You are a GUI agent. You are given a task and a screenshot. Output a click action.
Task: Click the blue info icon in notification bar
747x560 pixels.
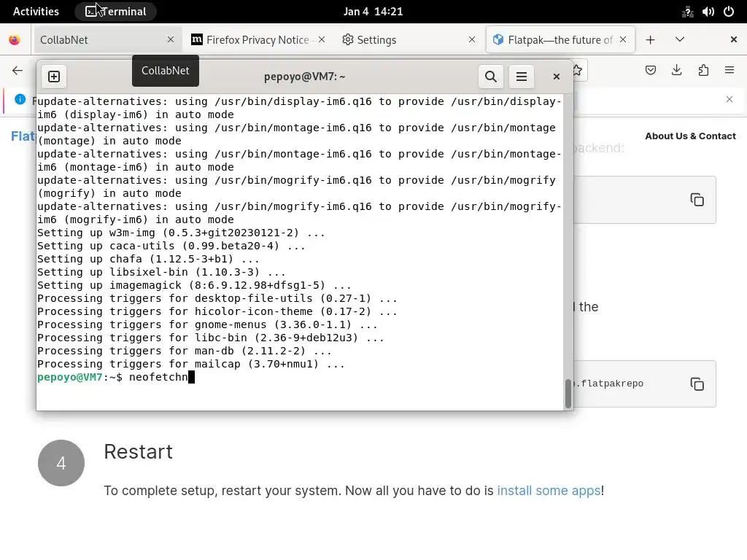[x=20, y=99]
